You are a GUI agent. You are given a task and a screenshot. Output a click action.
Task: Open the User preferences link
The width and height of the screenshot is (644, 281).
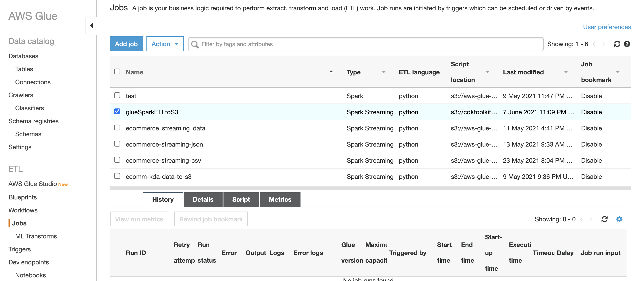click(x=607, y=27)
